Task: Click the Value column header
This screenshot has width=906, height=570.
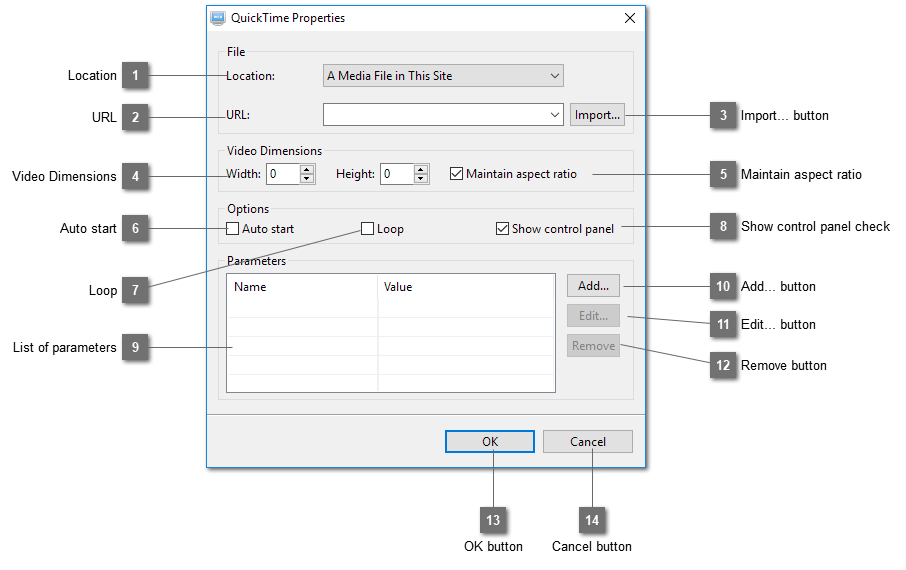Action: click(466, 287)
